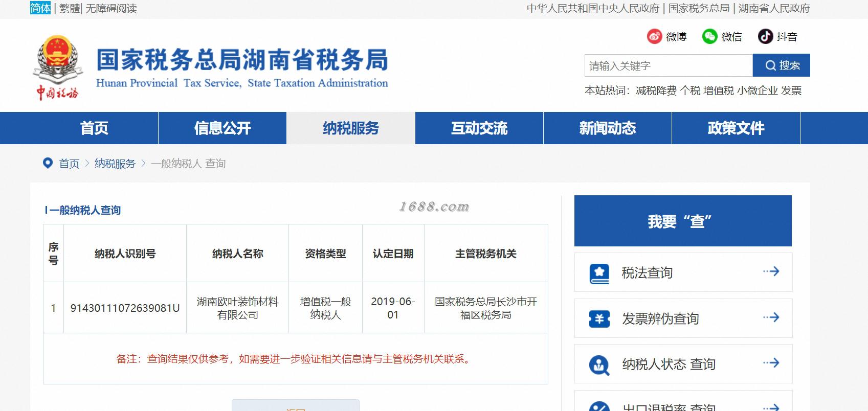868x411 pixels.
Task: Open the 纳税服务 navigation tab
Action: tap(351, 128)
